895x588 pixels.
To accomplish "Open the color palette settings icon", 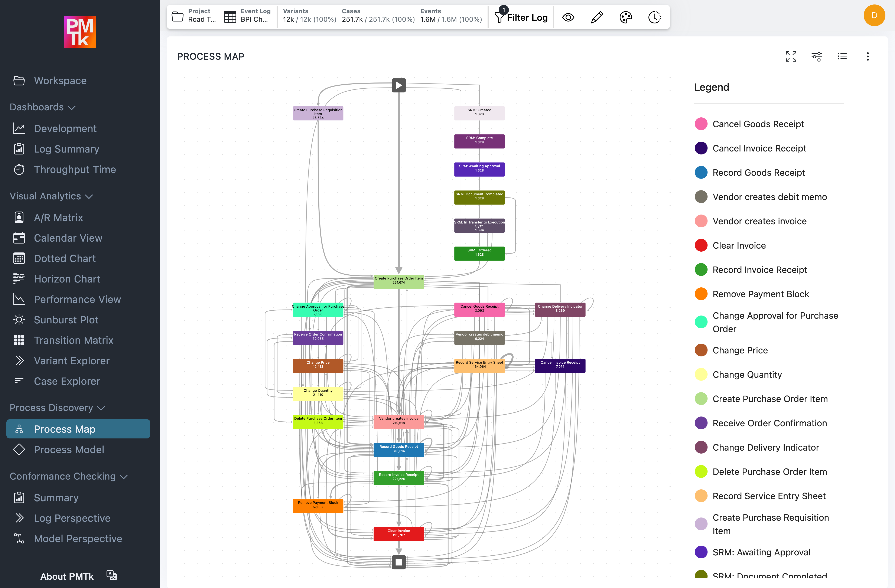I will pos(625,17).
